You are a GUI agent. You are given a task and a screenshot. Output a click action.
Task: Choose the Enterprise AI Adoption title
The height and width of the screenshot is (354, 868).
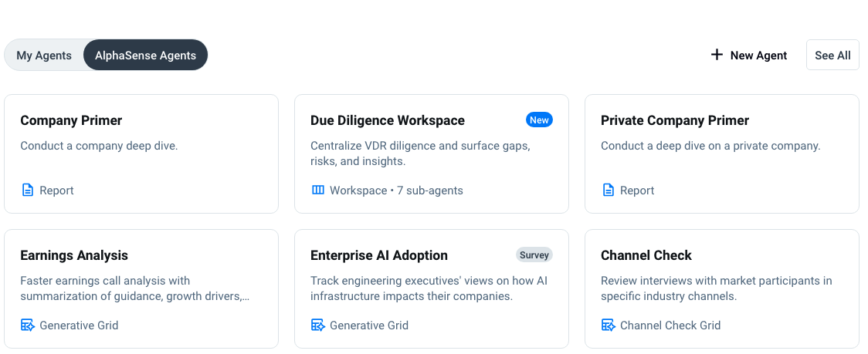(379, 255)
